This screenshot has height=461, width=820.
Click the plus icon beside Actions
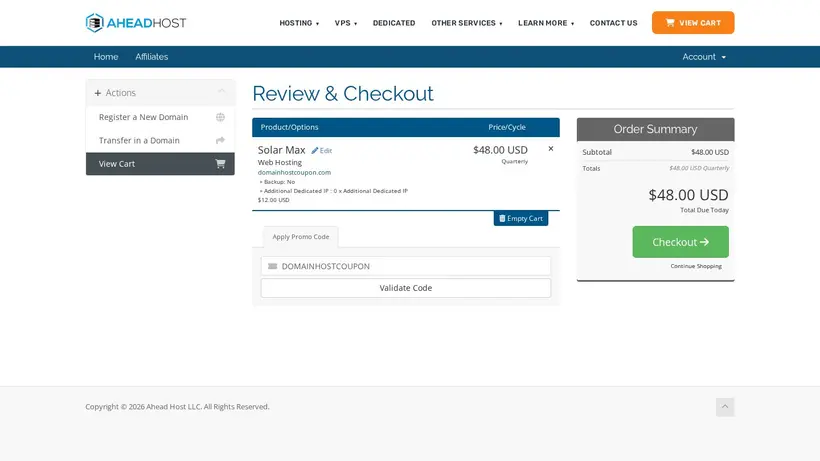pyautogui.click(x=98, y=93)
